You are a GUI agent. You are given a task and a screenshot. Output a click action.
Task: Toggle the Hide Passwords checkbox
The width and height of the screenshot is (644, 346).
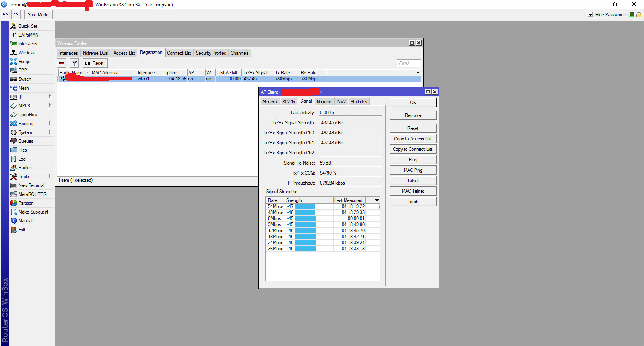pyautogui.click(x=590, y=15)
